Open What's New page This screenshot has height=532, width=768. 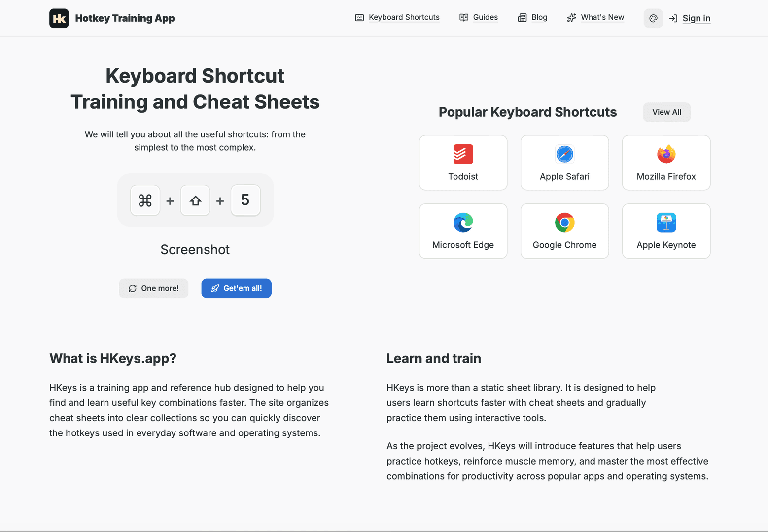click(x=595, y=18)
